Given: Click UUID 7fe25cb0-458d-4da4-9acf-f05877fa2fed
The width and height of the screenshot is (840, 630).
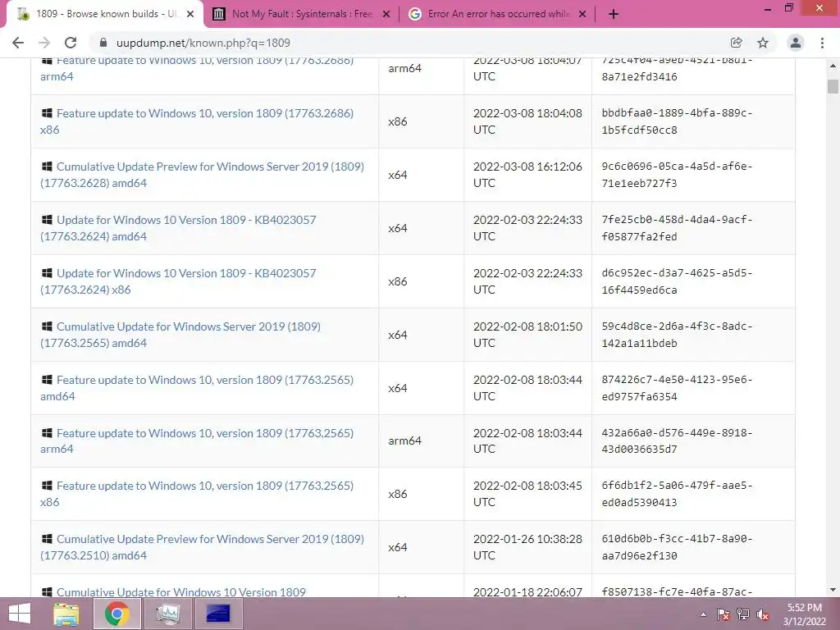Looking at the screenshot, I should point(677,228).
